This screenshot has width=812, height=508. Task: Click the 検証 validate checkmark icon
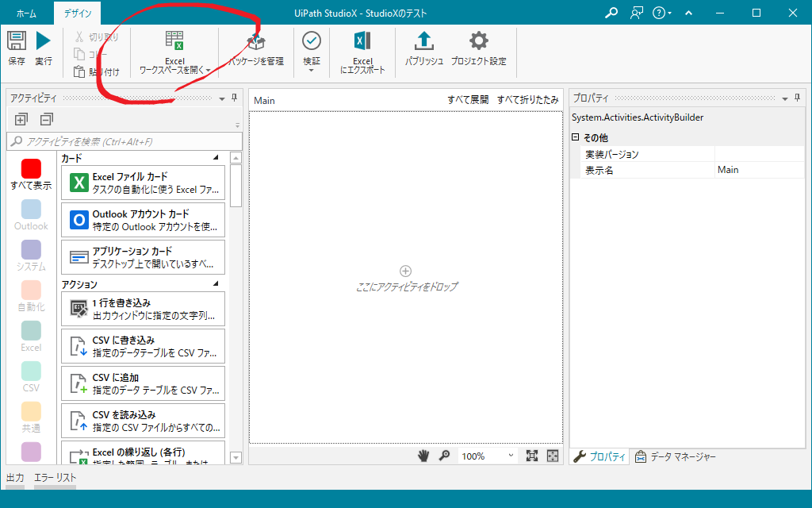pos(311,40)
